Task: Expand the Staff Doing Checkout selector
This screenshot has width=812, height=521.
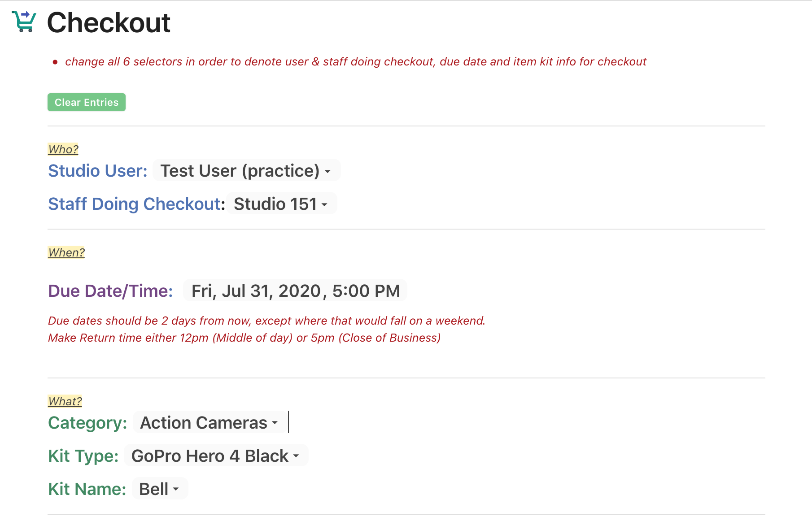Action: point(281,204)
